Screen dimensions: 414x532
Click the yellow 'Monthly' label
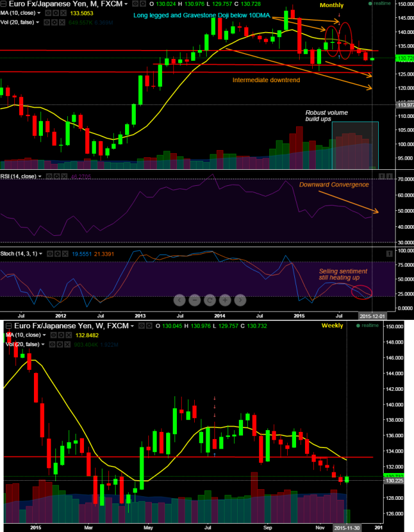coord(332,5)
